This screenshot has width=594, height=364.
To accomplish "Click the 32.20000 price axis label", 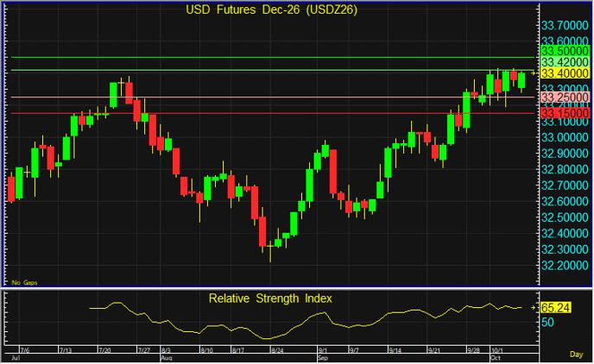I will 565,266.
